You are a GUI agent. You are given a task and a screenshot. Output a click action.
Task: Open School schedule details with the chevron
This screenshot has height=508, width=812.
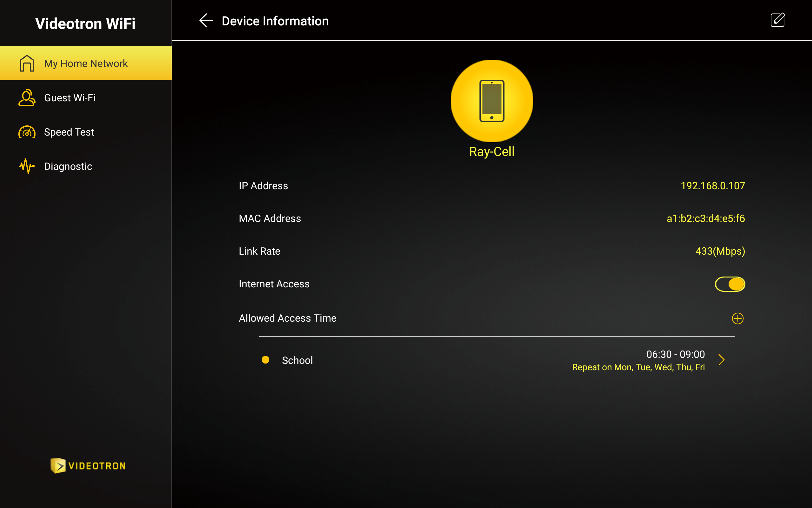pos(721,360)
